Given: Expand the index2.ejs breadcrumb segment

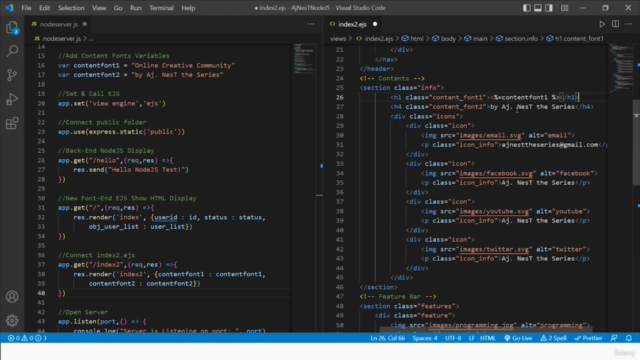Looking at the screenshot, I should (378, 38).
